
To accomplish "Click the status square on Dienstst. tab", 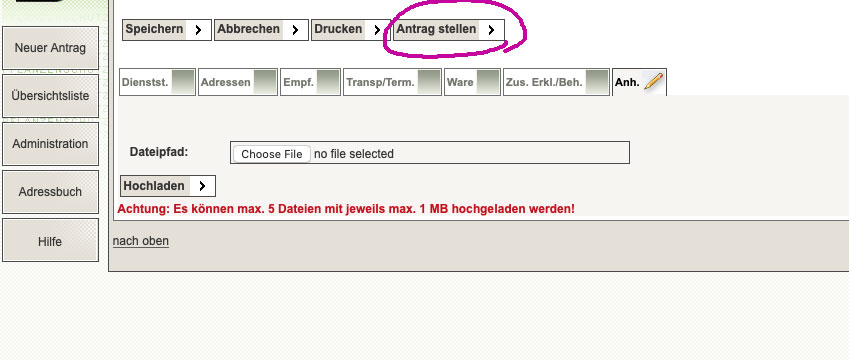I will point(182,82).
